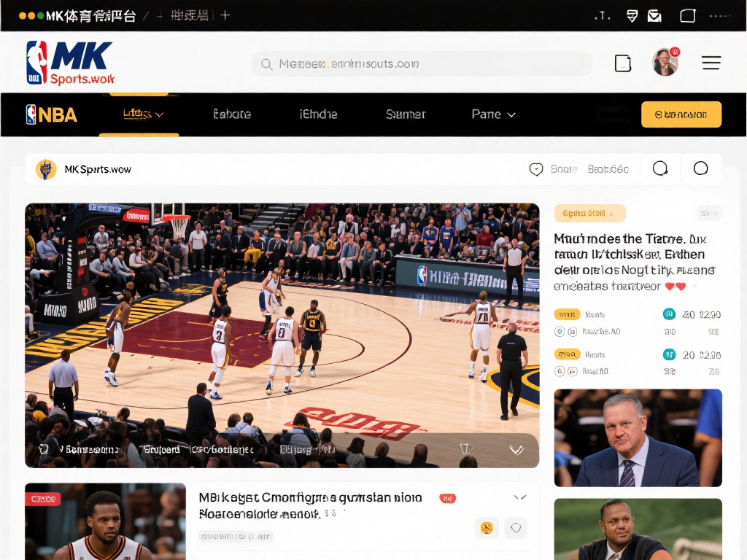
Task: Toggle the heart favorite icon on article card
Action: tap(515, 528)
